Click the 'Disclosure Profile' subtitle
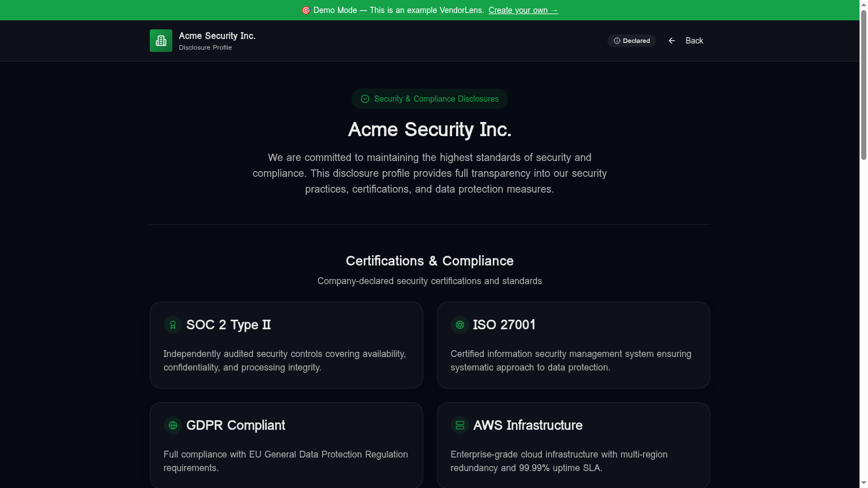Image resolution: width=868 pixels, height=488 pixels. tap(205, 47)
